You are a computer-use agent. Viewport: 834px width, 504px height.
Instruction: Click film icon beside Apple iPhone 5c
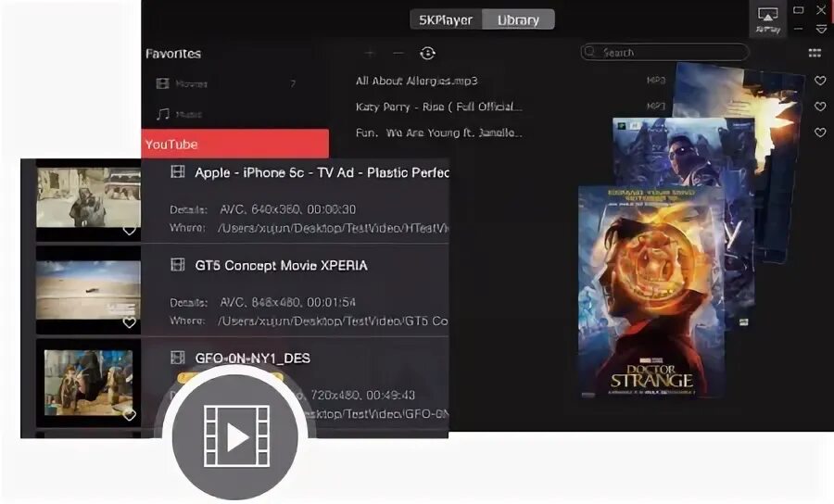pyautogui.click(x=177, y=171)
